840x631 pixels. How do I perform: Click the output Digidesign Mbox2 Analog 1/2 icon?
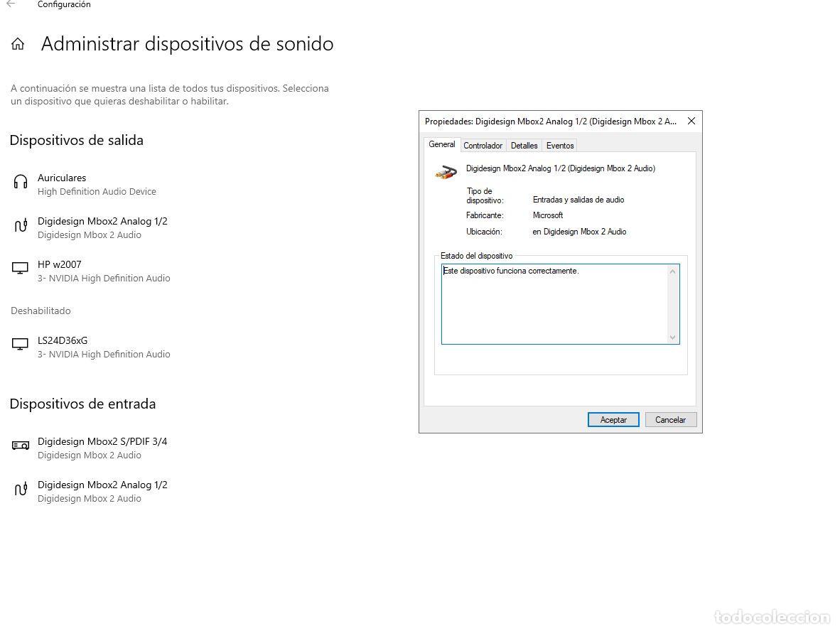tap(21, 225)
